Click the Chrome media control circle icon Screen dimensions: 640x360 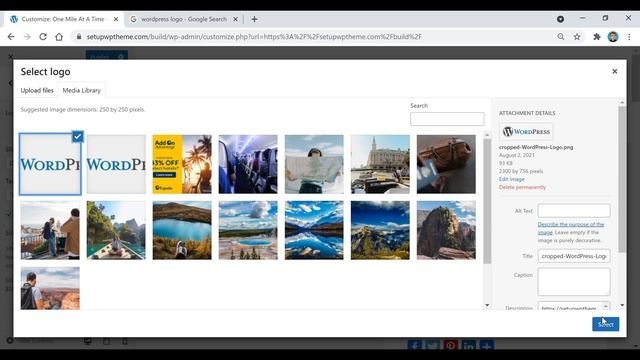pyautogui.click(x=560, y=19)
